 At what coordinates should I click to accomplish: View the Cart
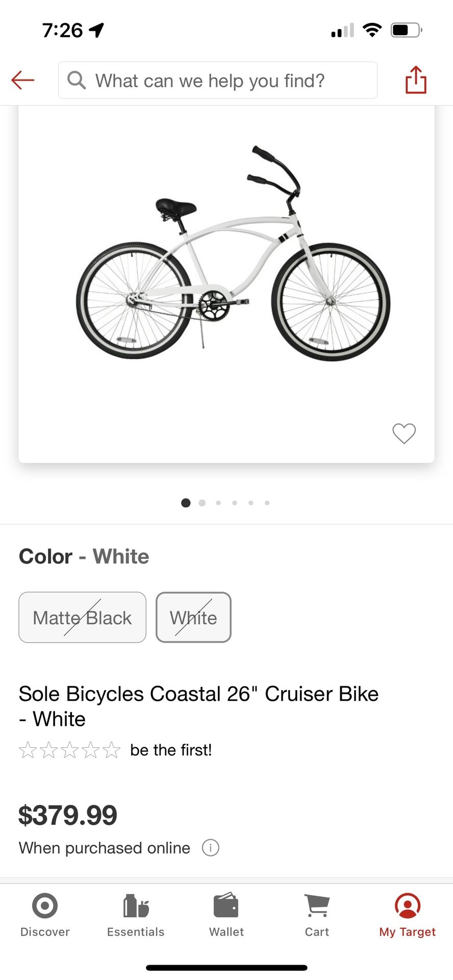pos(317,915)
